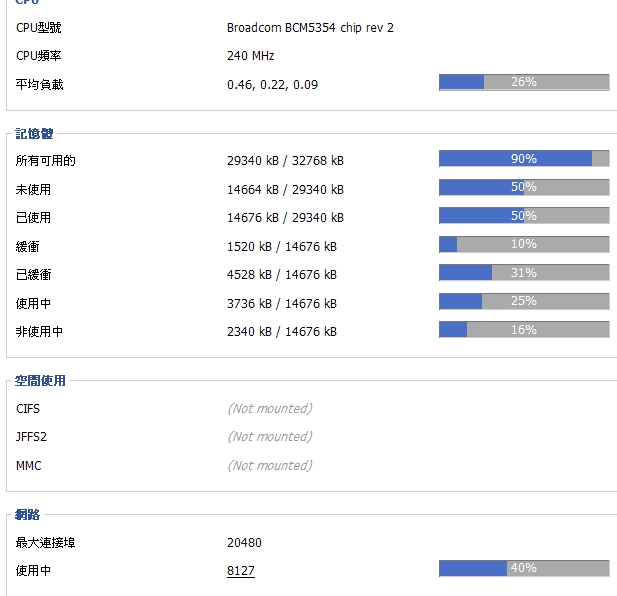Image resolution: width=617 pixels, height=596 pixels.
Task: Click the 空間使用 section heading
Action: tap(40, 381)
